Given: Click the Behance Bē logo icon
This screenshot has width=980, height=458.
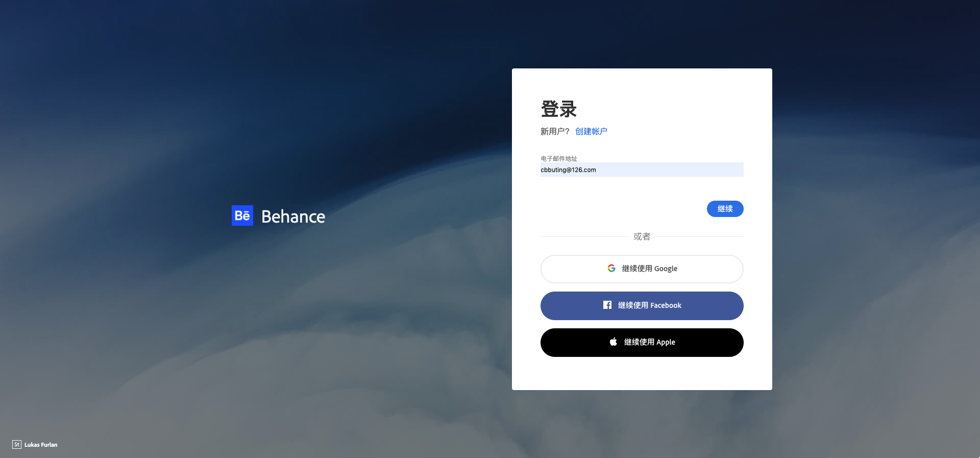Looking at the screenshot, I should pyautogui.click(x=242, y=215).
